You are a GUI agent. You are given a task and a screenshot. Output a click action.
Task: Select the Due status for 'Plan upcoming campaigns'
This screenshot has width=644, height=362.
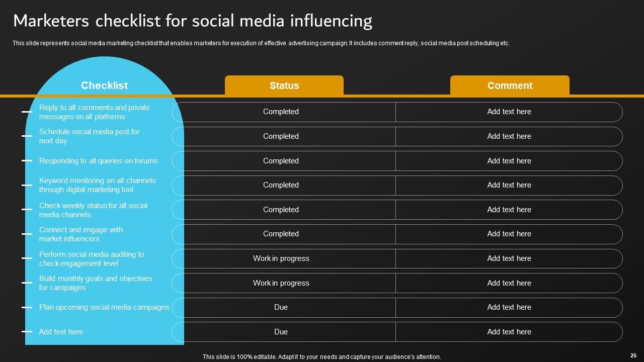[281, 307]
